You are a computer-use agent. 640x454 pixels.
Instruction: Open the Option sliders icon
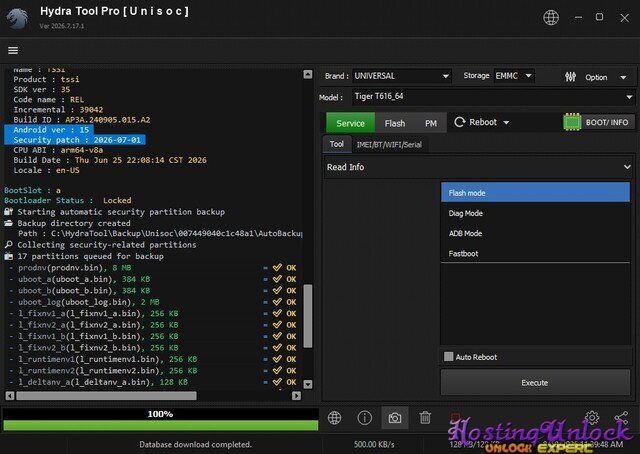point(570,77)
